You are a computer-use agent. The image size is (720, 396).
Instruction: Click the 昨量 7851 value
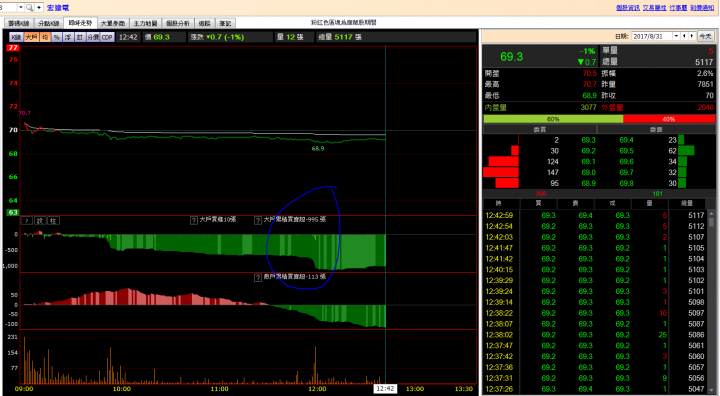click(705, 84)
